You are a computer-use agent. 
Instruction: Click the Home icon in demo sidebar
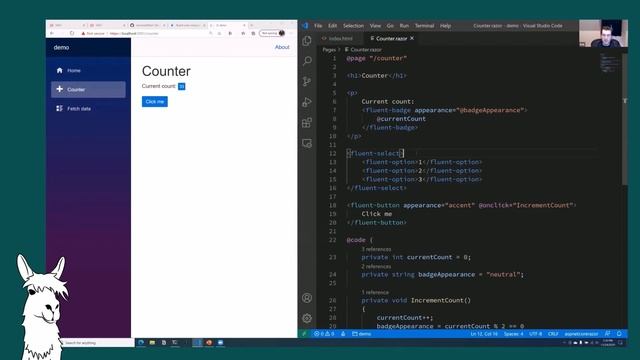pos(60,70)
